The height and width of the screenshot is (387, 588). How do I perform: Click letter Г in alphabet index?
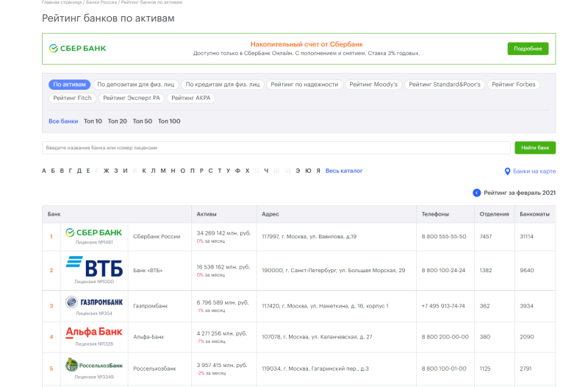70,171
